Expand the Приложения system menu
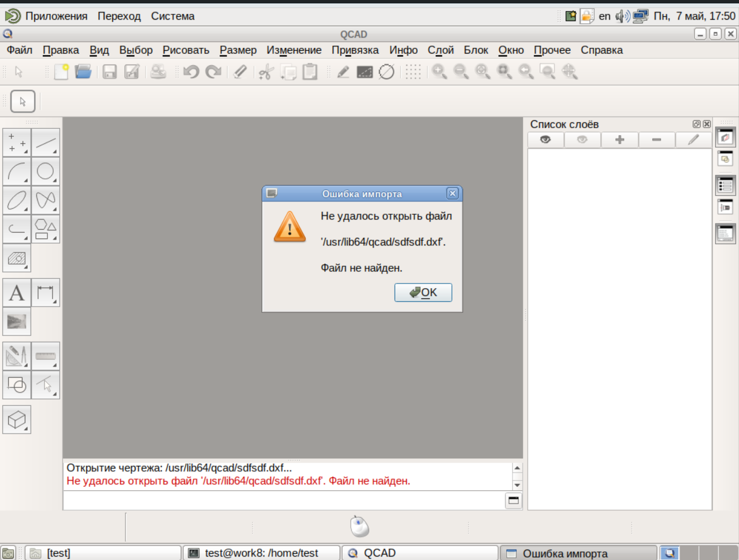Viewport: 739px width, 560px height. [x=56, y=16]
